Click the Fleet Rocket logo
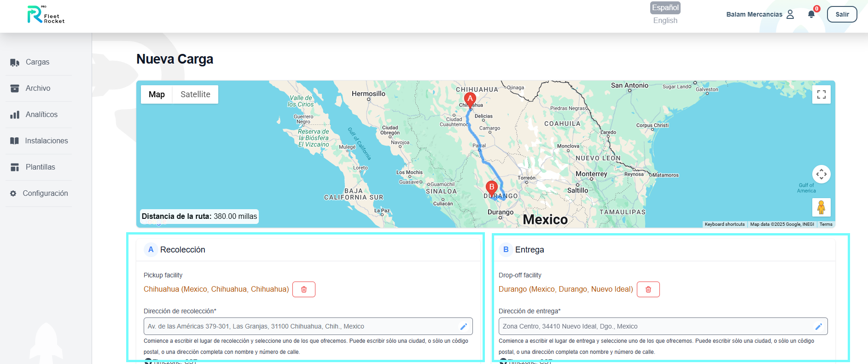868x364 pixels. (46, 15)
